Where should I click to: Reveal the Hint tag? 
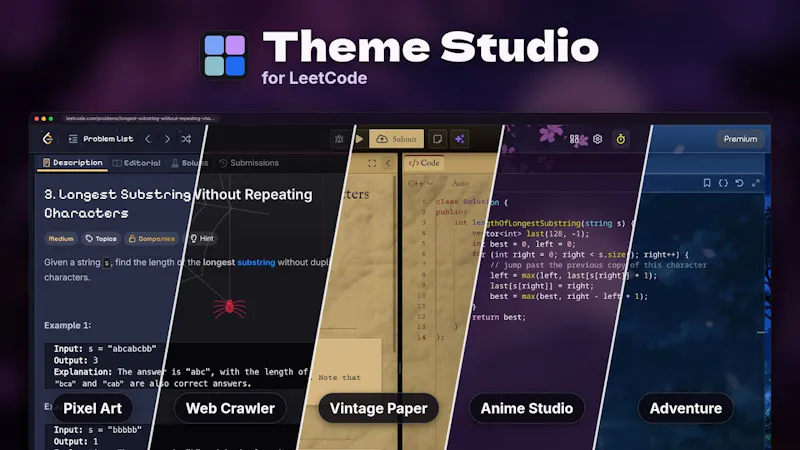pyautogui.click(x=202, y=238)
